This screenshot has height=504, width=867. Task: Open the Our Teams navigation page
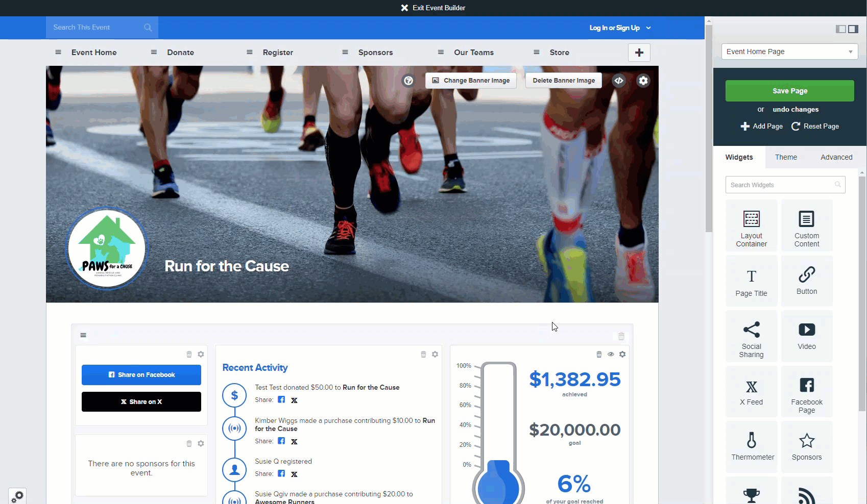474,53
